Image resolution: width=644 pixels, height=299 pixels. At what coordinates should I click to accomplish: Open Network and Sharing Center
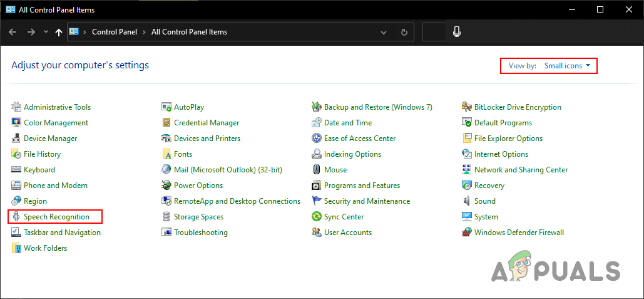pyautogui.click(x=521, y=170)
